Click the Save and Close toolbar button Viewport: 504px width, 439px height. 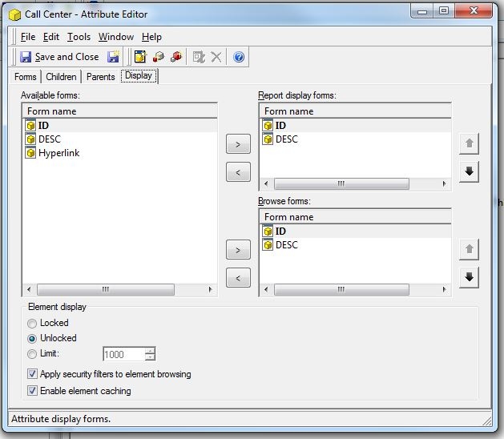click(59, 57)
